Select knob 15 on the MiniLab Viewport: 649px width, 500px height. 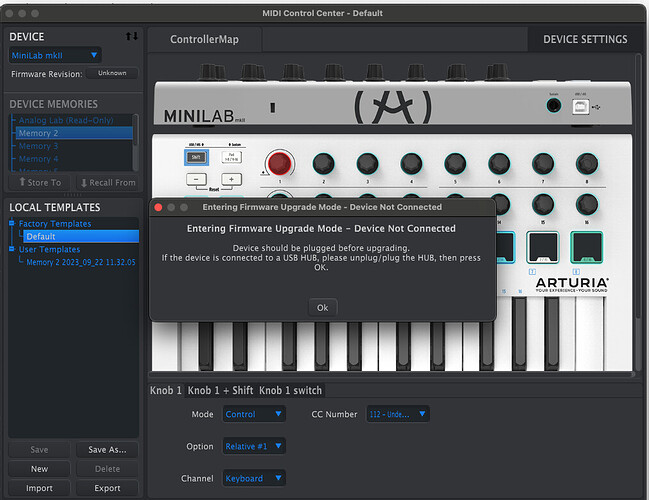point(543,204)
